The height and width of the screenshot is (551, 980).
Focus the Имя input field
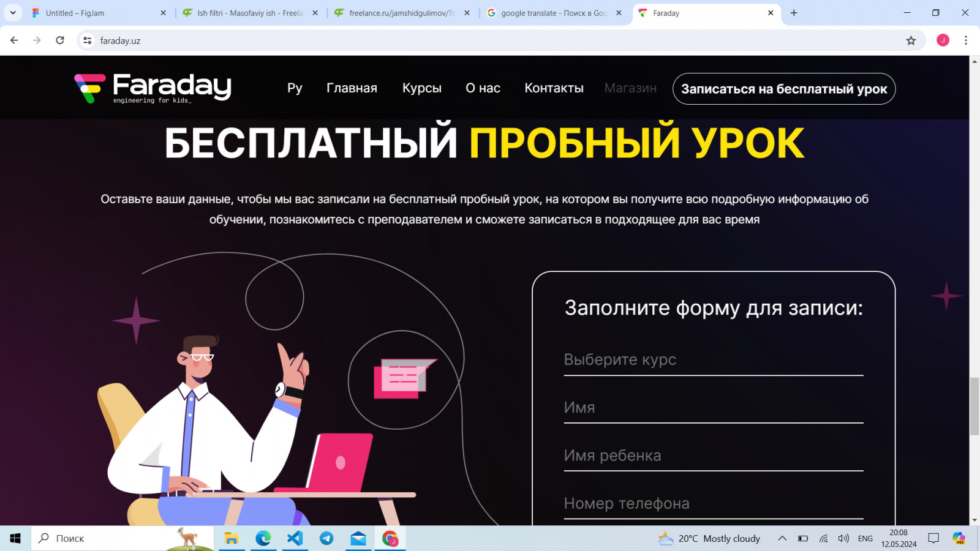714,408
